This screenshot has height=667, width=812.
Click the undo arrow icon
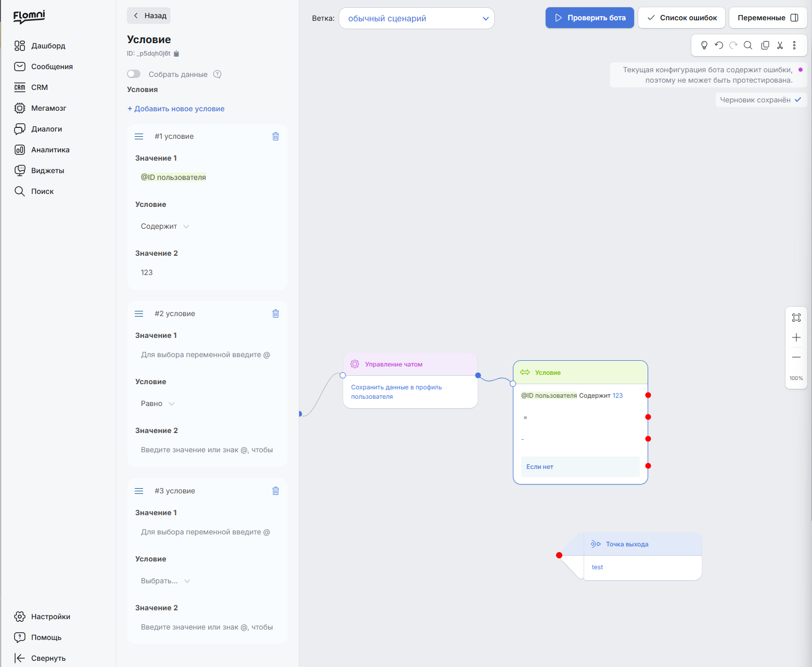pyautogui.click(x=719, y=45)
